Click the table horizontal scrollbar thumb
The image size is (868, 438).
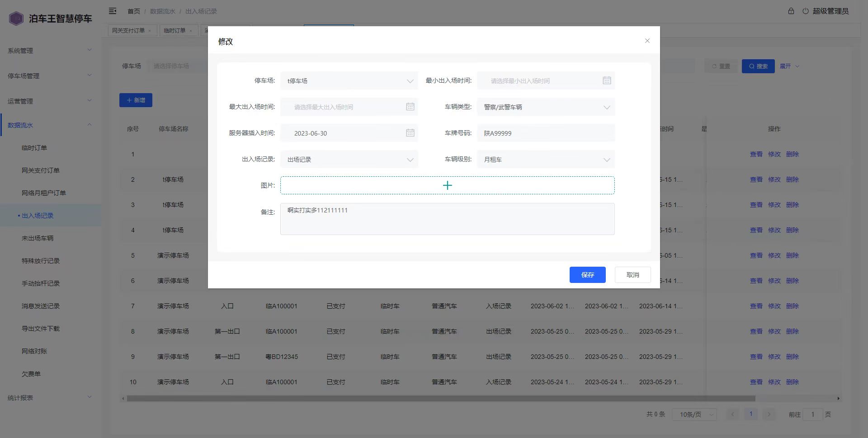[441, 399]
